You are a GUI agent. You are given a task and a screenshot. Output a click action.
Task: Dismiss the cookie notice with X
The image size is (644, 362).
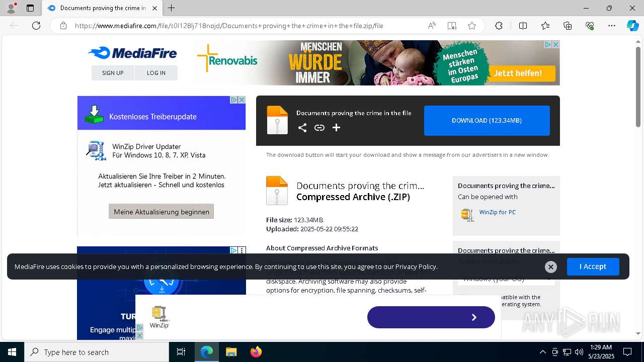(x=551, y=267)
